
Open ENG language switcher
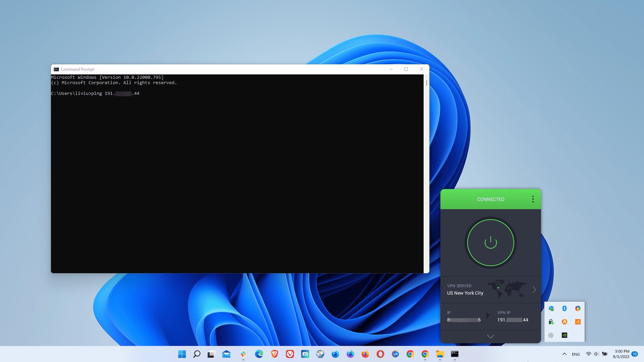pyautogui.click(x=576, y=354)
